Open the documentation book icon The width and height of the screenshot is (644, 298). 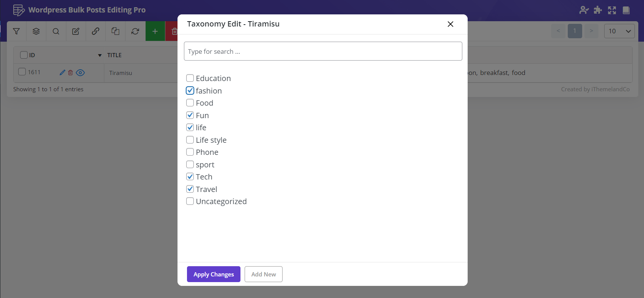coord(626,10)
